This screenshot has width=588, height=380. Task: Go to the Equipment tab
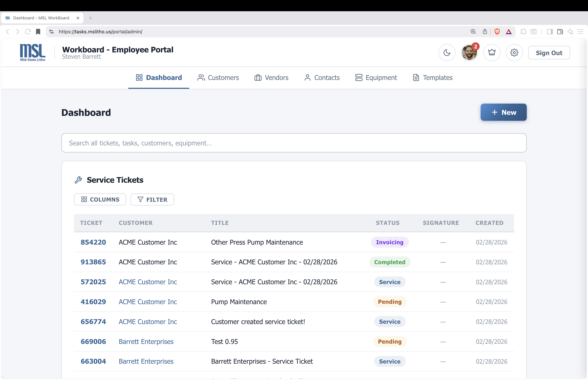click(376, 78)
